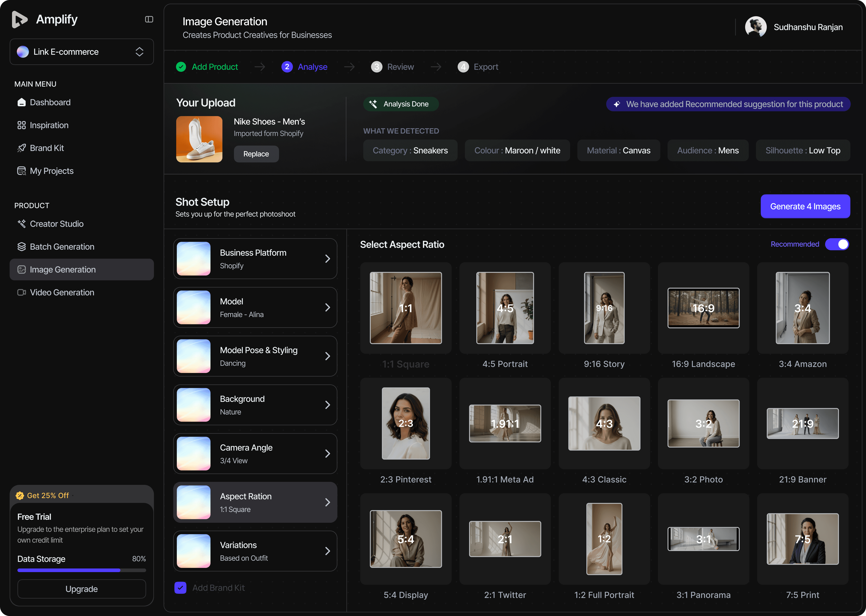
Task: Go to the Review step
Action: coord(393,67)
